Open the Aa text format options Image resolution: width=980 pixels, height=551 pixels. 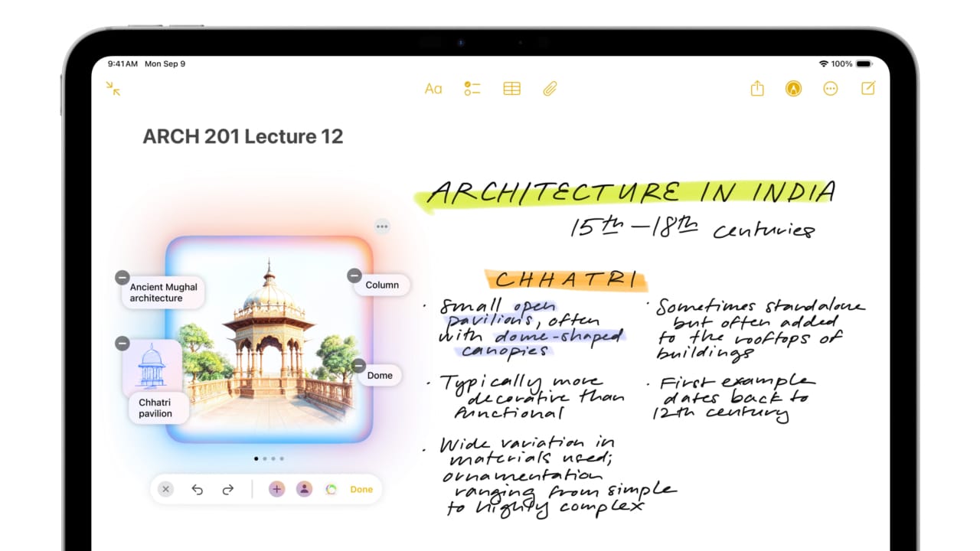click(433, 89)
